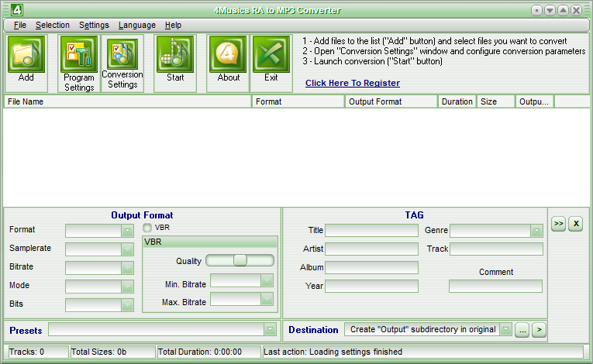Click the title bar button with the down arrow
Screen dimensions: 593x364
[x=550, y=11]
